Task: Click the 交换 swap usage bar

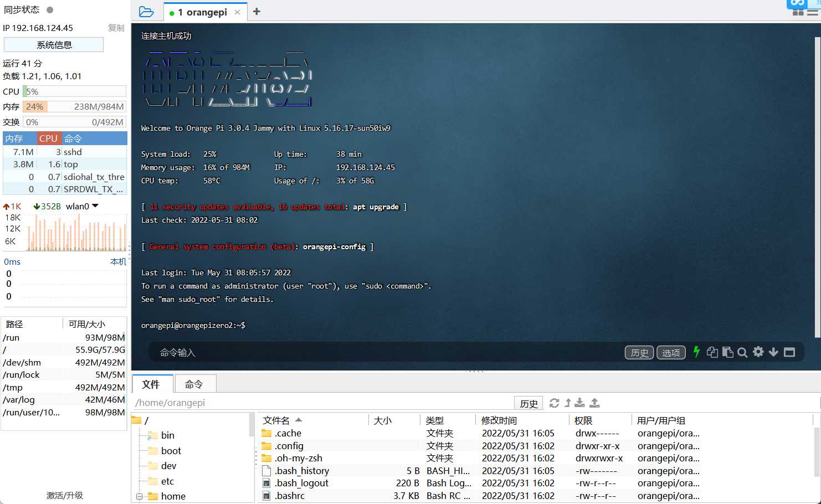Action: click(x=74, y=122)
